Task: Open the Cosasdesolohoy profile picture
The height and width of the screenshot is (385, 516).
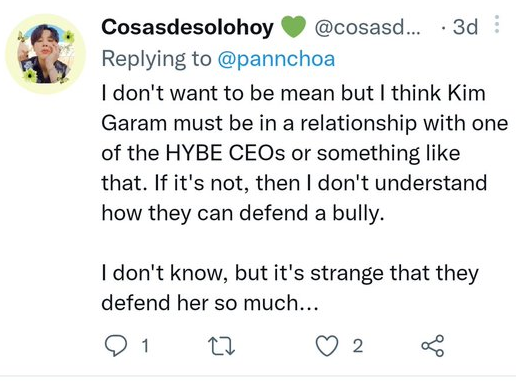Action: [46, 54]
